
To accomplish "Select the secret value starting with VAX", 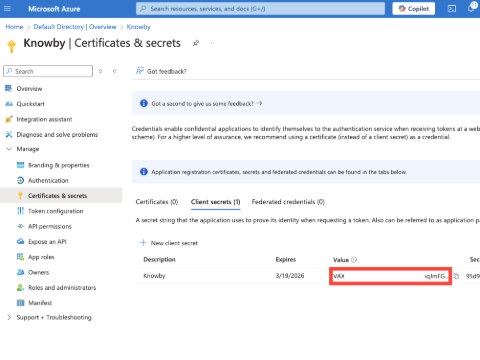I will 390,276.
